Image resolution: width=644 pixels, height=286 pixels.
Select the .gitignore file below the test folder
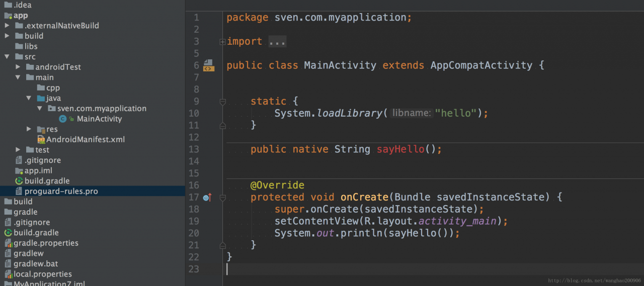[x=43, y=160]
